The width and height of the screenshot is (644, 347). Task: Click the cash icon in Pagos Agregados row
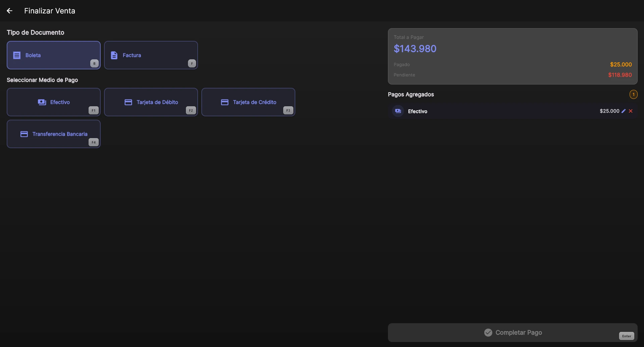[398, 111]
